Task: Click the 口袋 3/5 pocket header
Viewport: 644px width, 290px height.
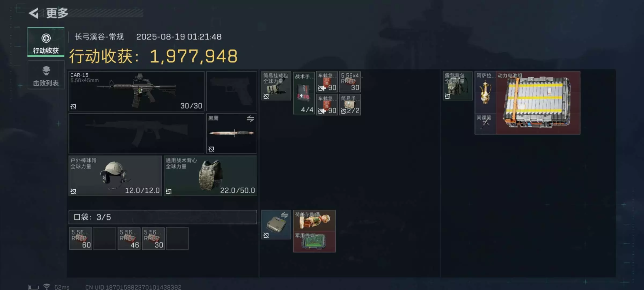Action: point(163,217)
